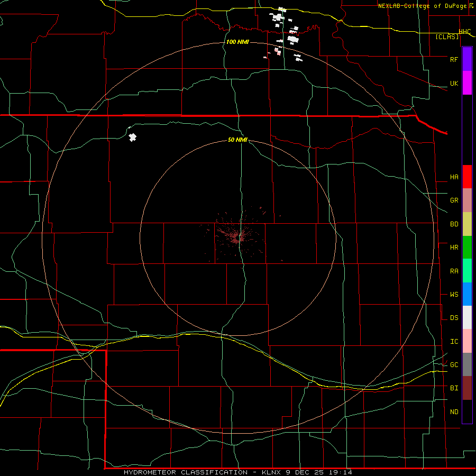The width and height of the screenshot is (476, 476).
Task: Click the UK legend label
Action: point(454,83)
